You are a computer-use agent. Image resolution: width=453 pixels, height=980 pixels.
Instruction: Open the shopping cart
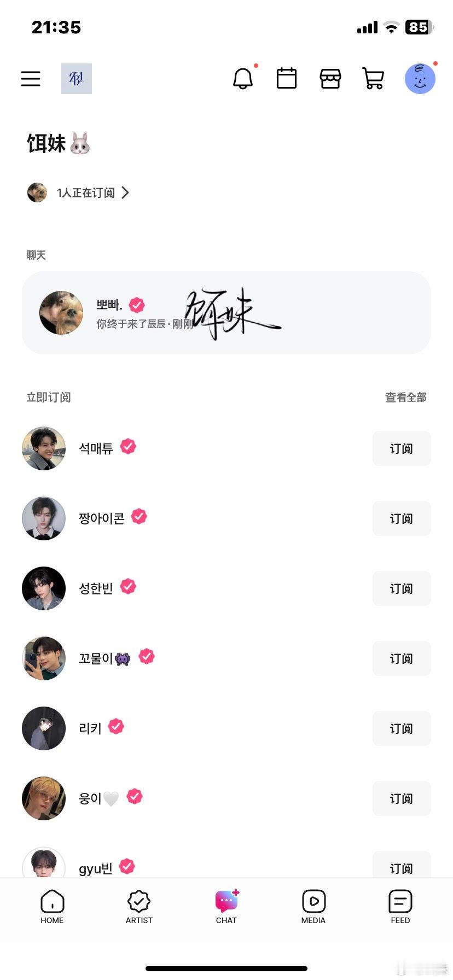coord(373,78)
